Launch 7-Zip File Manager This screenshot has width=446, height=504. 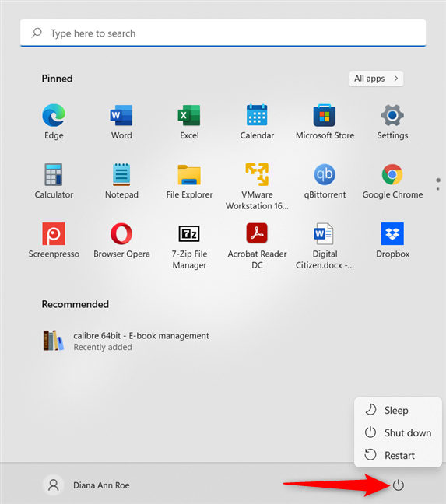tap(189, 246)
